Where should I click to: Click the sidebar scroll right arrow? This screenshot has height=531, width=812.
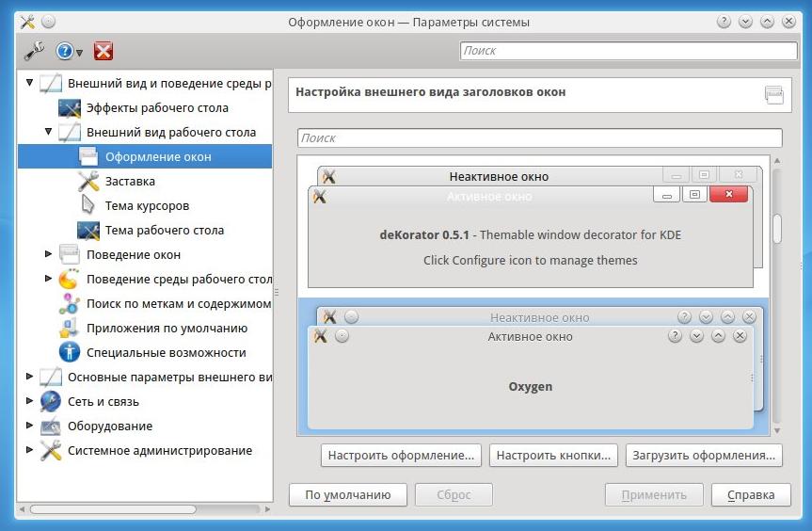pos(267,509)
